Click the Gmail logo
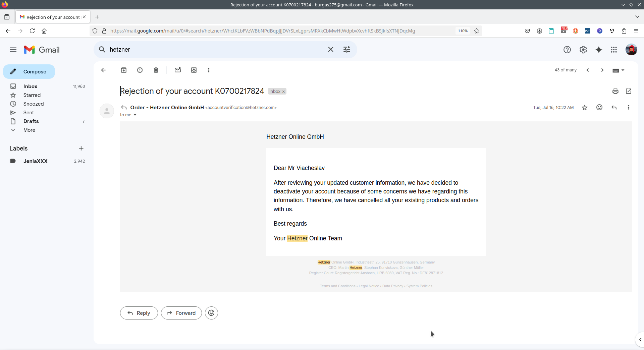The height and width of the screenshot is (350, 644). click(42, 50)
